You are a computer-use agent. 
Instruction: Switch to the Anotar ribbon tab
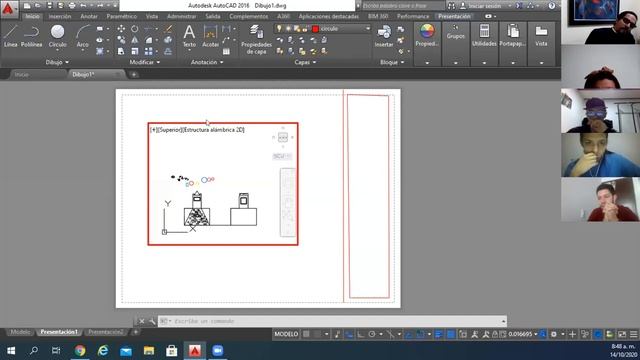(89, 16)
